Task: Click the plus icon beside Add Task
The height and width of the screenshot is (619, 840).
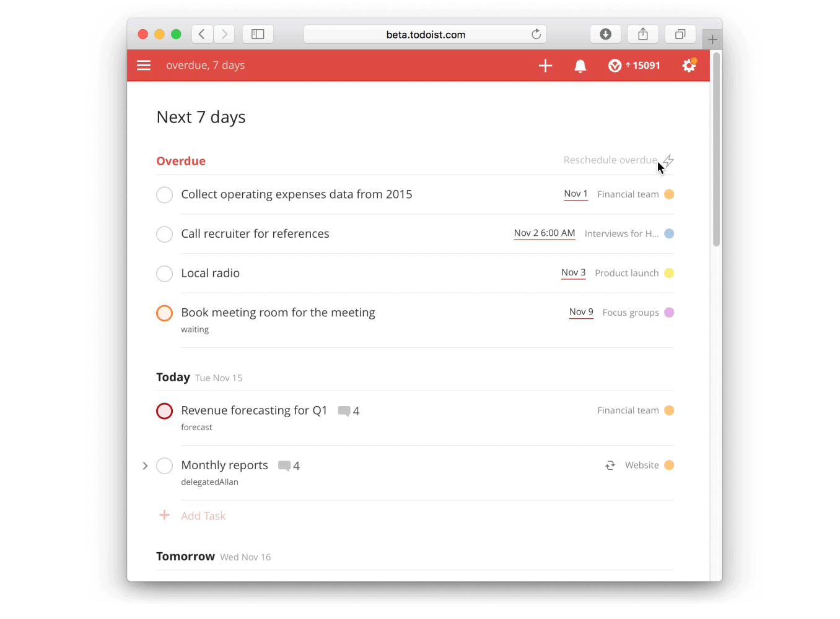Action: pos(164,515)
